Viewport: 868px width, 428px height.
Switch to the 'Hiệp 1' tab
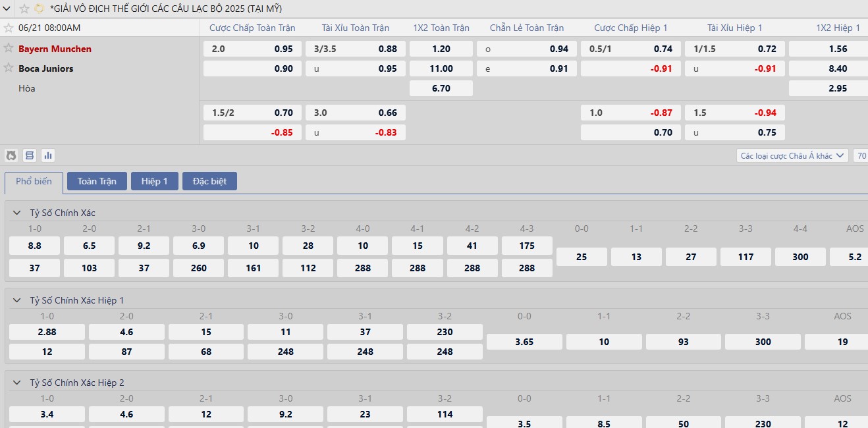tap(154, 181)
